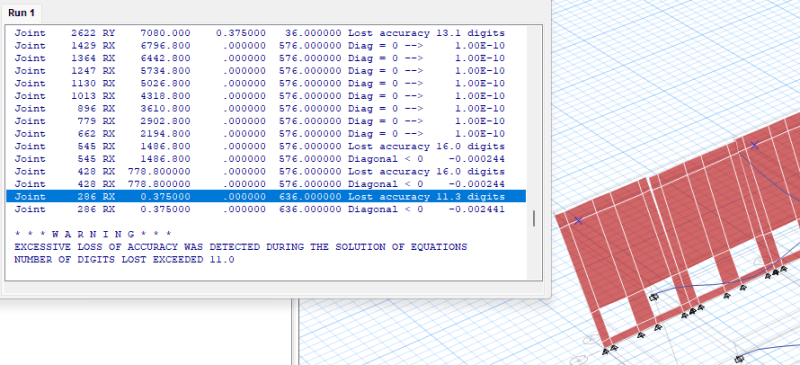Select the Joint 1130 RX log row
This screenshot has height=365, width=800.
click(x=260, y=83)
